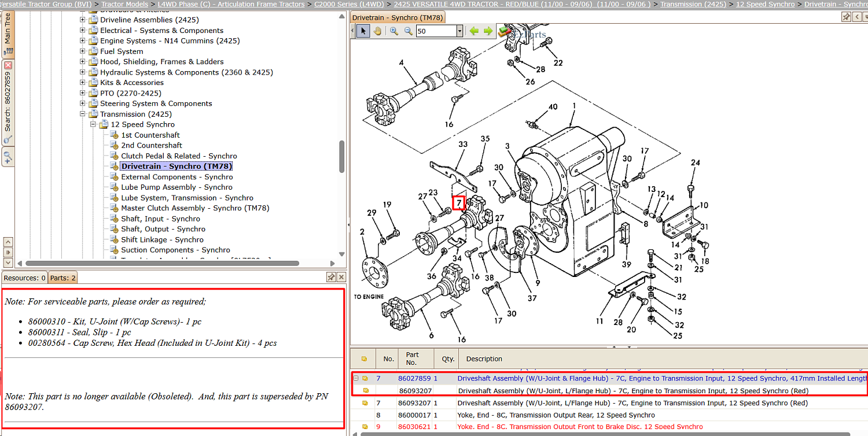Collapse the 12 Speed Synchro node

pyautogui.click(x=93, y=124)
